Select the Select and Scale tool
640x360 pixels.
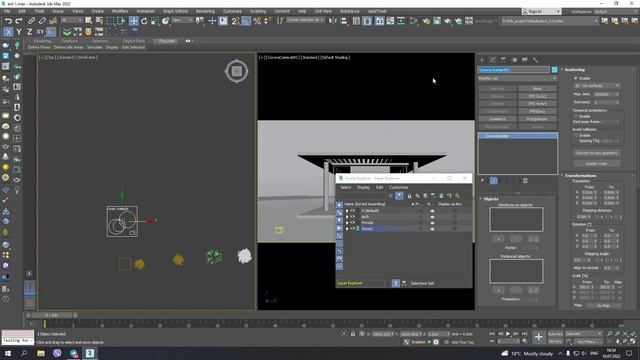(155, 21)
